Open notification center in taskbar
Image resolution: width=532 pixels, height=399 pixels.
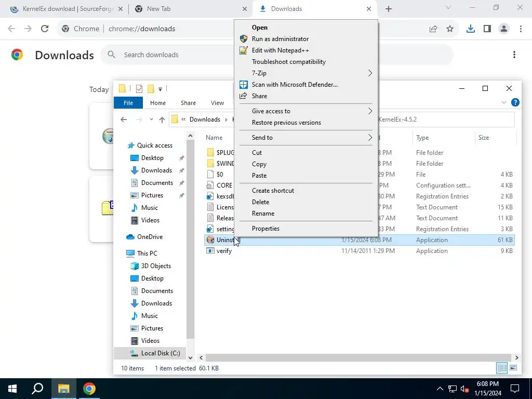click(515, 389)
